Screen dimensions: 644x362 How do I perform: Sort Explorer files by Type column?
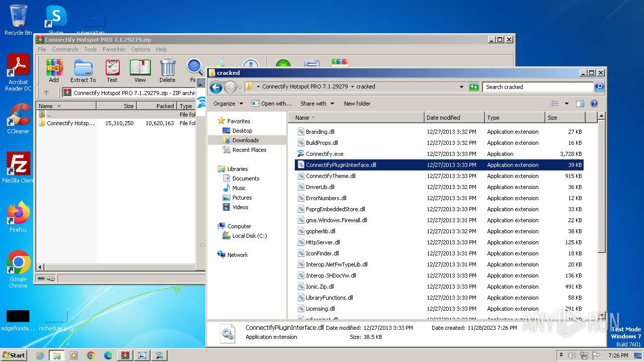[515, 118]
